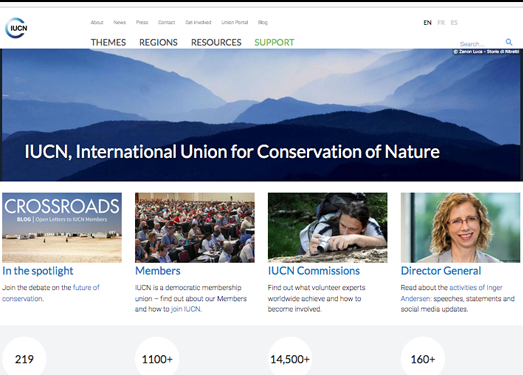
Task: Open the About link
Action: [97, 22]
